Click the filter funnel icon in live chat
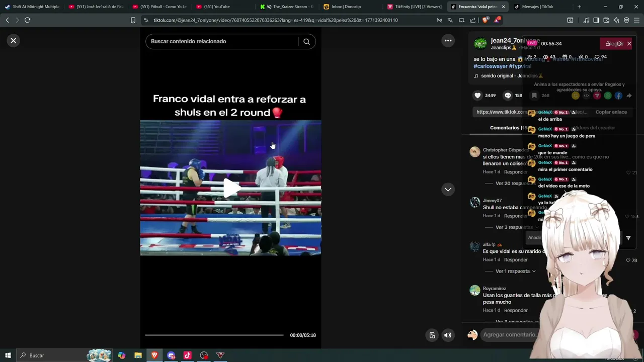Image resolution: width=644 pixels, height=362 pixels. 628,238
